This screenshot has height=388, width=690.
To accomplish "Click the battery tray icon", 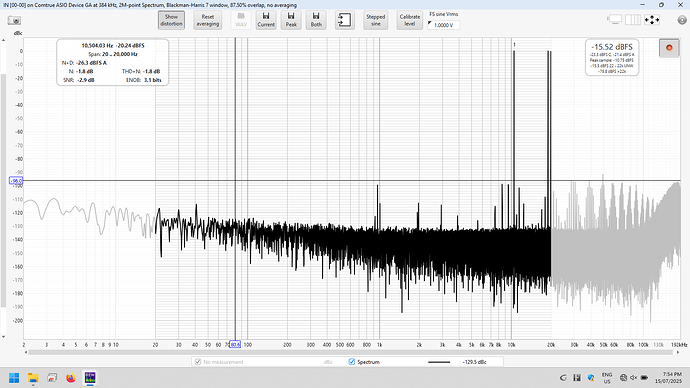I will coord(644,377).
